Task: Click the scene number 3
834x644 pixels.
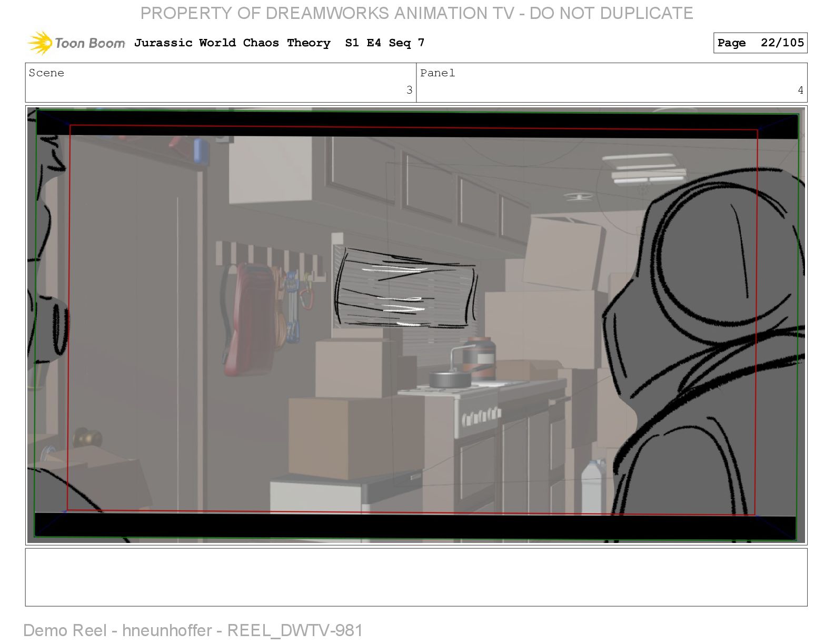Action: coord(409,90)
